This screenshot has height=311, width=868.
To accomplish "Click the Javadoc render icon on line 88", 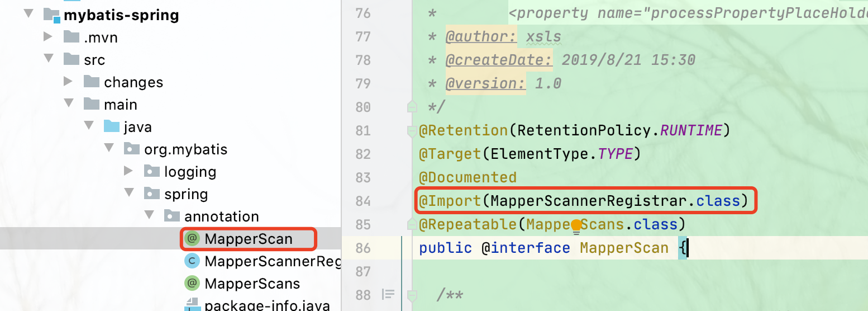I will [x=388, y=294].
